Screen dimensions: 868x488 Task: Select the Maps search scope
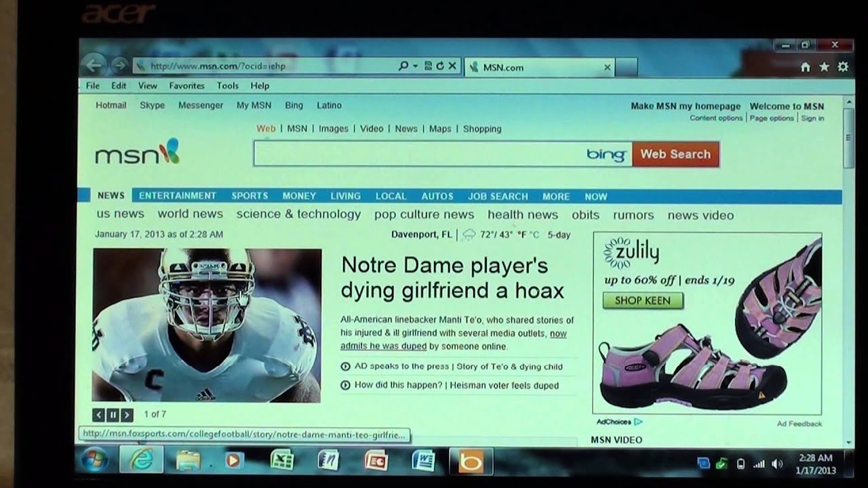pyautogui.click(x=440, y=129)
